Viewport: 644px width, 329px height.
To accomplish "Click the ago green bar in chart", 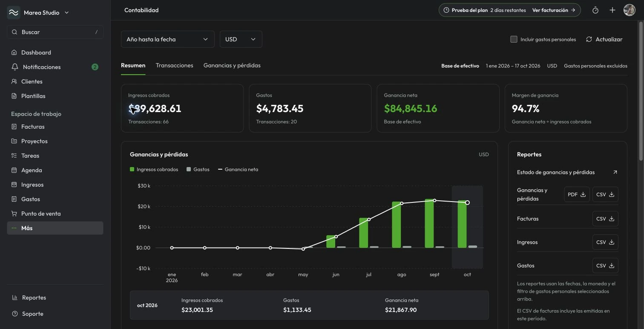I will point(397,225).
